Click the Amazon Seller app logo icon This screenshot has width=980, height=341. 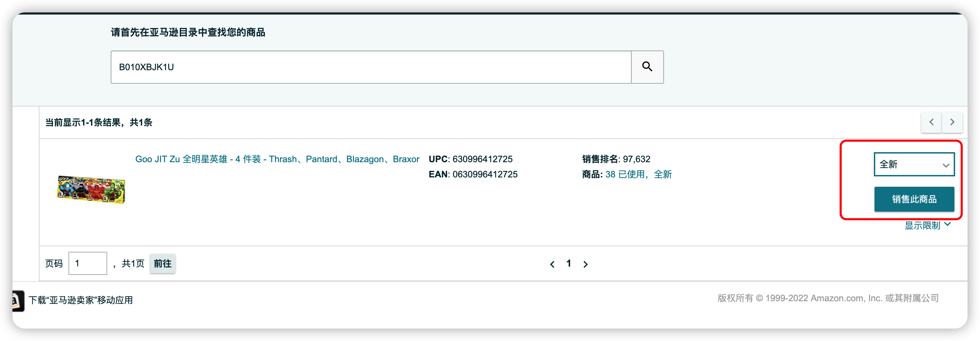click(x=18, y=301)
